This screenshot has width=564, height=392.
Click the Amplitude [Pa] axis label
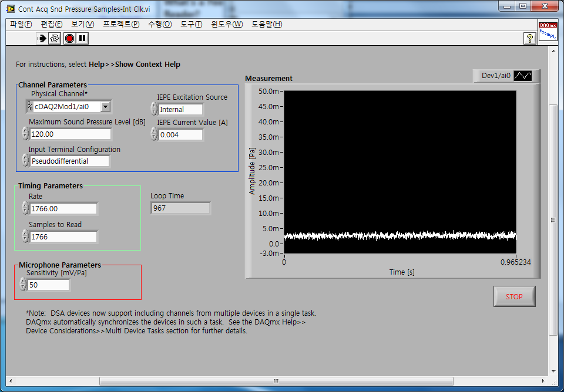[x=252, y=171]
